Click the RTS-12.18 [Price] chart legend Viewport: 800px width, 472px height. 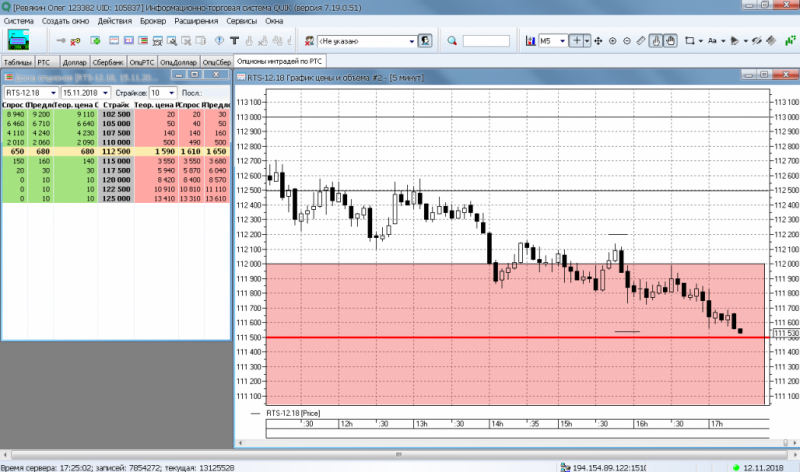293,413
